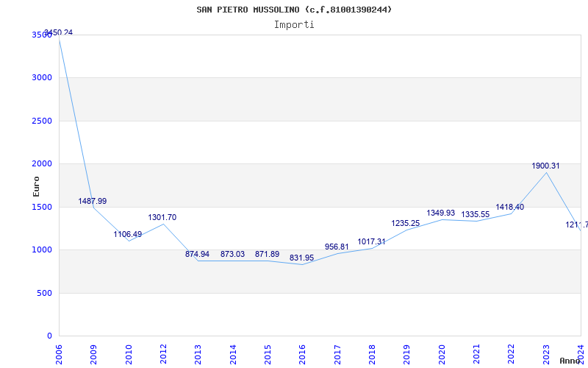
Task: Click the Anno x-axis label
Action: point(571,361)
